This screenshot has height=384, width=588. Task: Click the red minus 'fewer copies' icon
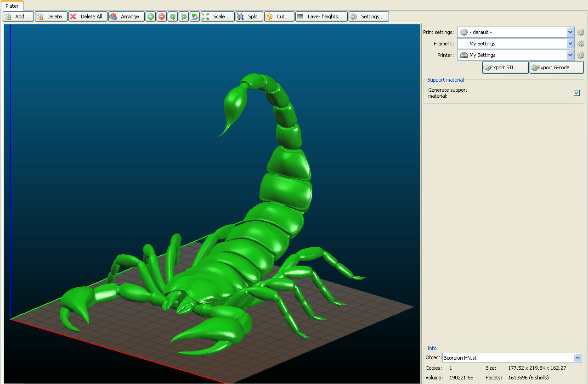pos(162,17)
